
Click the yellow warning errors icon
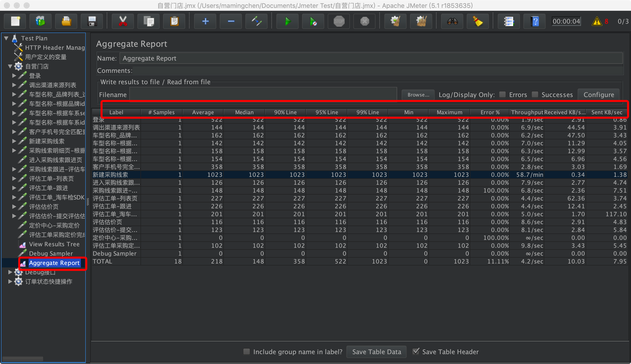(x=597, y=21)
